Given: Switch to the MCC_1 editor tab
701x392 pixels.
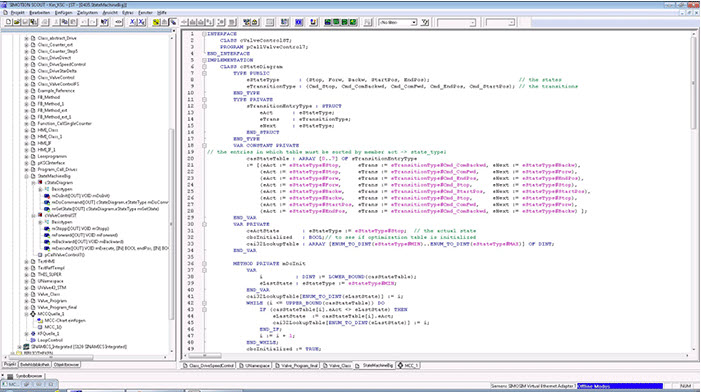Looking at the screenshot, I should click(x=408, y=366).
